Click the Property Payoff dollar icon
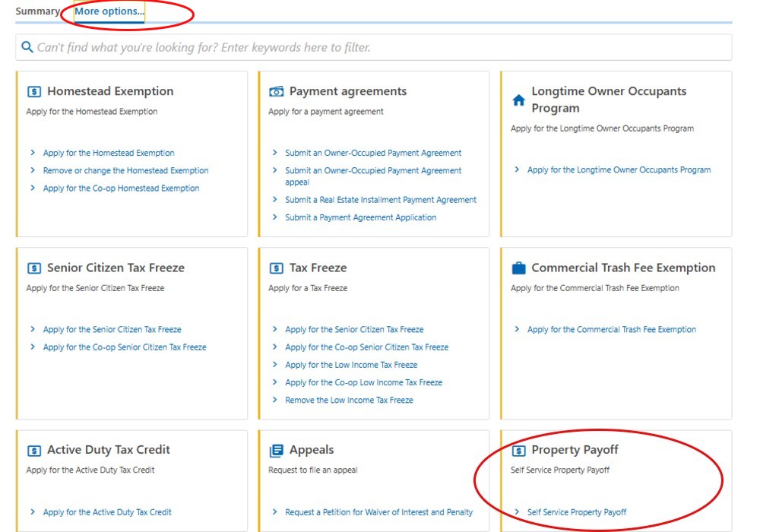The height and width of the screenshot is (532, 760). (519, 451)
